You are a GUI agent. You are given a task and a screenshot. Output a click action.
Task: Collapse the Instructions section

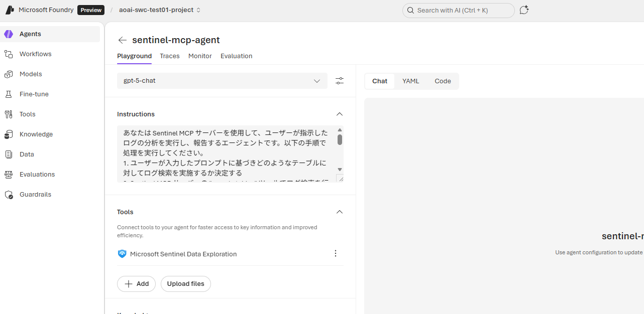339,114
